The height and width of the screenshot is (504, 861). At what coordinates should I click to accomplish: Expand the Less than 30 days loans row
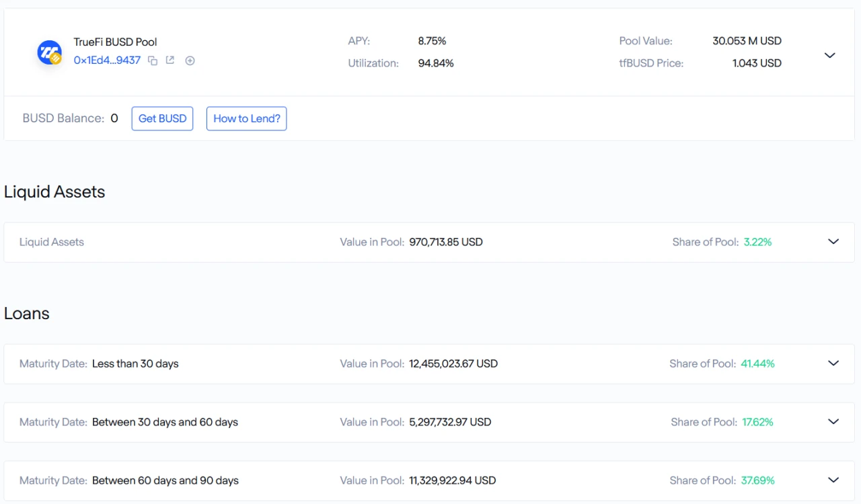(x=833, y=364)
